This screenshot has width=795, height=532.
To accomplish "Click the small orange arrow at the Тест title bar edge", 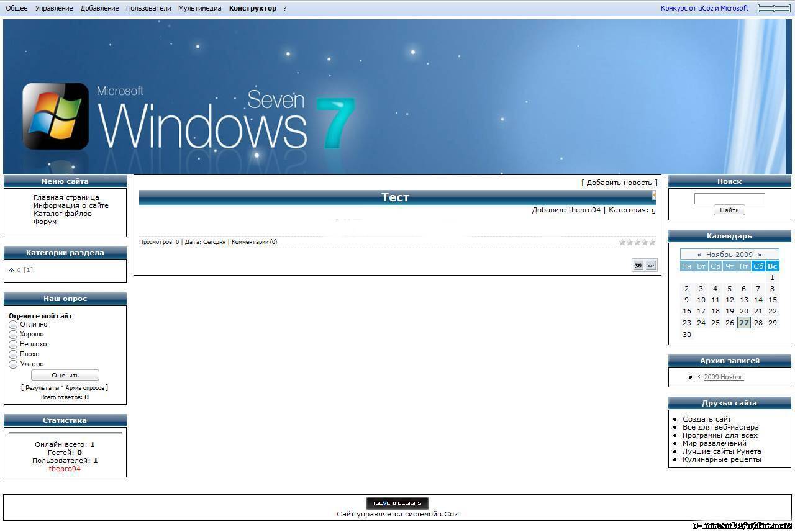I will [654, 195].
